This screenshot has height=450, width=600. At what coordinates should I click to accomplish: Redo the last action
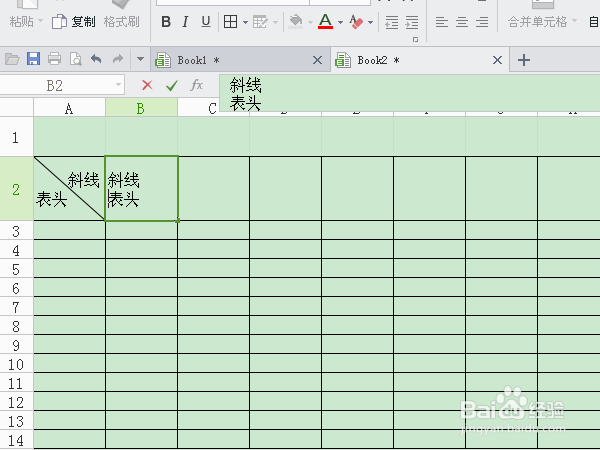(x=117, y=59)
